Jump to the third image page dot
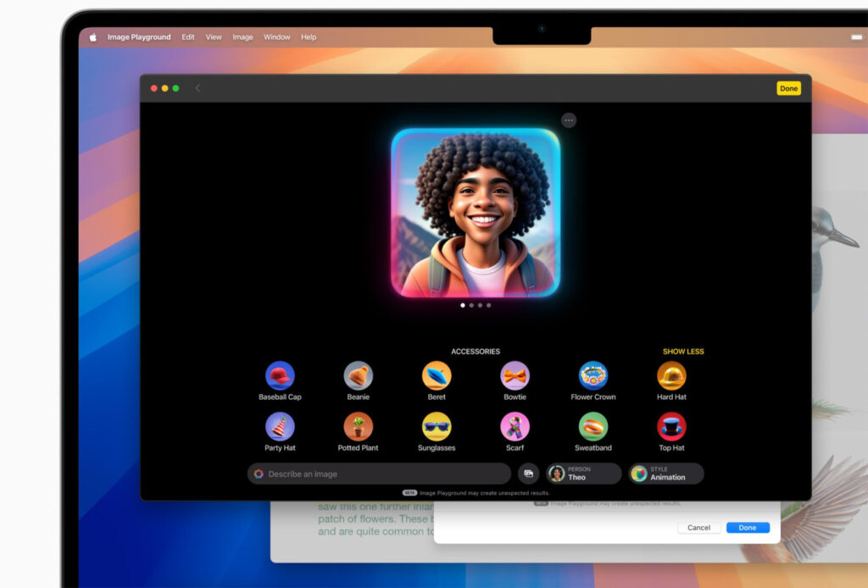868x588 pixels. click(x=480, y=305)
